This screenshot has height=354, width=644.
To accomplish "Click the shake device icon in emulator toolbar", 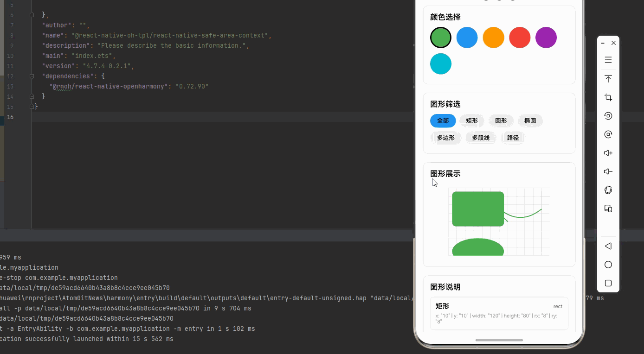I will tap(608, 190).
